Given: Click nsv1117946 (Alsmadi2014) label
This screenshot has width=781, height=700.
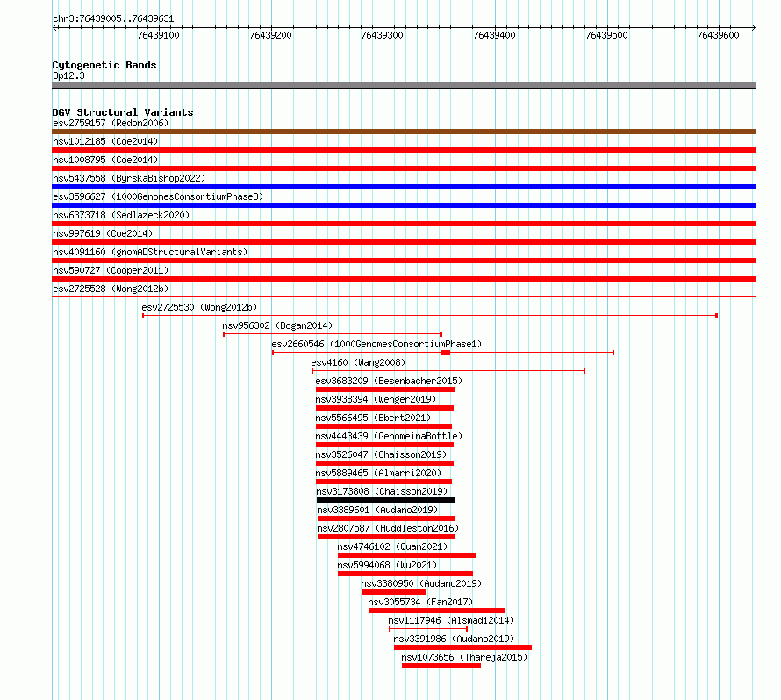Looking at the screenshot, I should point(451,620).
